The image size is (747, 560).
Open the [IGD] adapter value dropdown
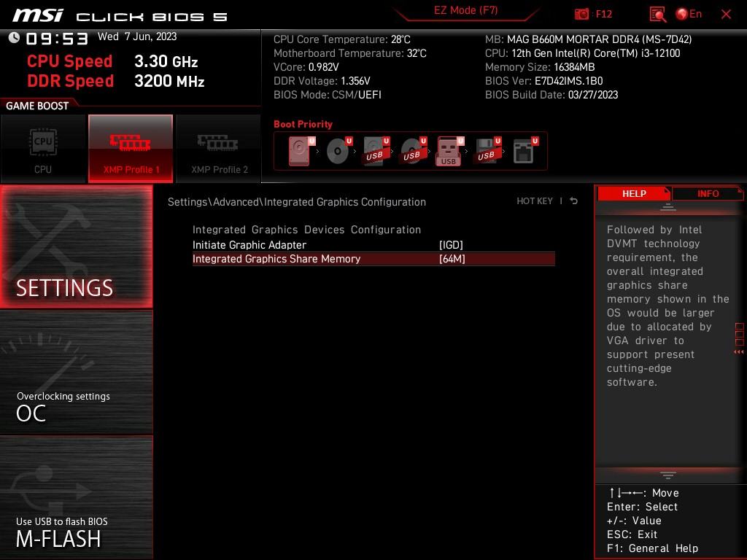pos(451,245)
